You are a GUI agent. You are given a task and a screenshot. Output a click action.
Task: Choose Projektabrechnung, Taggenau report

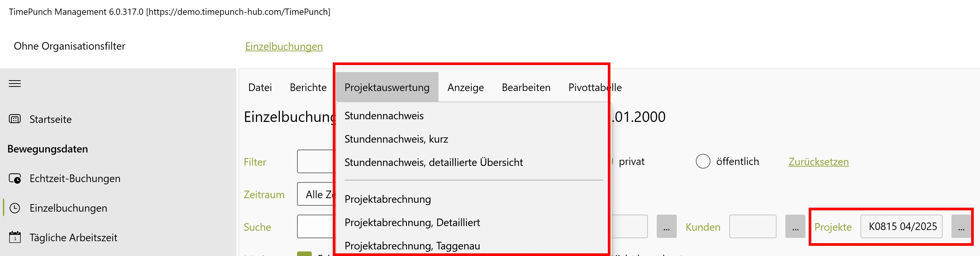[x=412, y=246]
